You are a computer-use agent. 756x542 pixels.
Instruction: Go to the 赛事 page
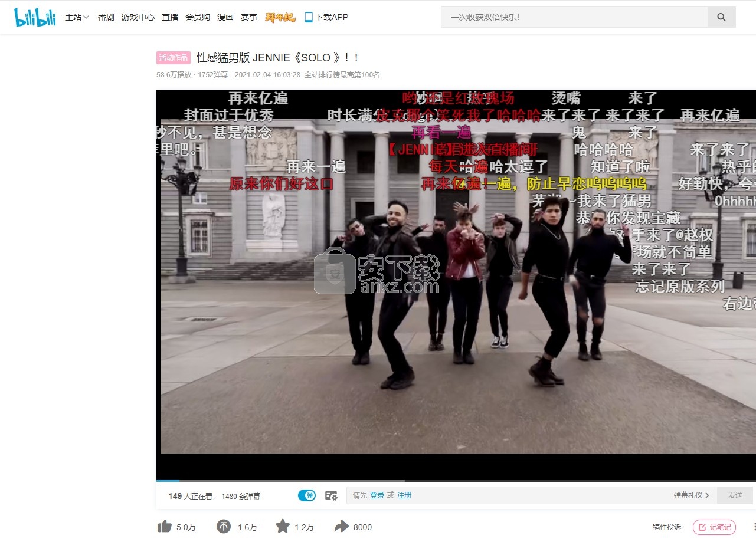(x=249, y=17)
